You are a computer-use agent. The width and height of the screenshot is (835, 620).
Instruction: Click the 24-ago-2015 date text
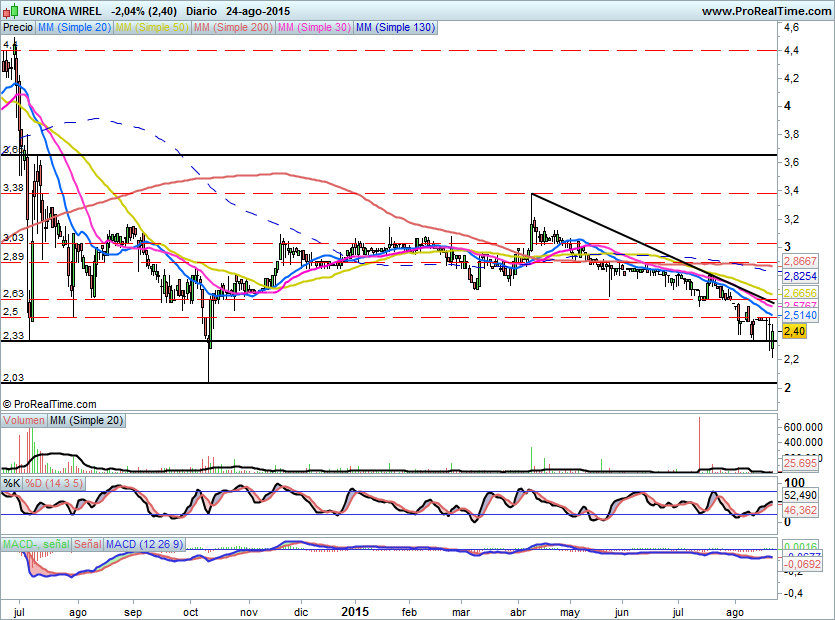(x=258, y=11)
